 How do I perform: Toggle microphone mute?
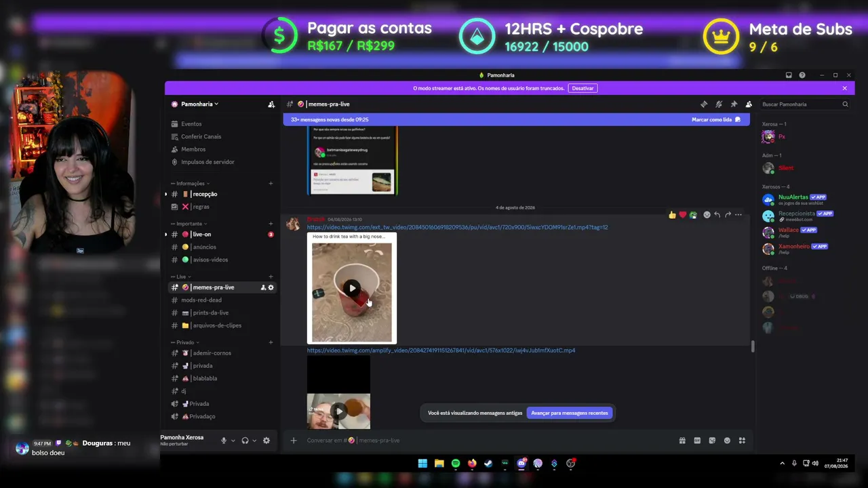(x=224, y=441)
